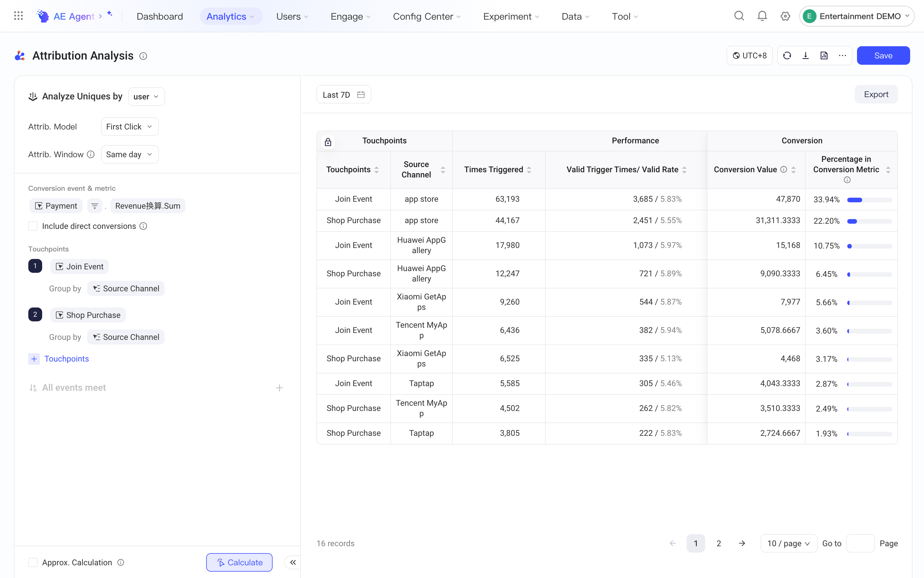Open the settings gear icon
924x578 pixels.
785,16
